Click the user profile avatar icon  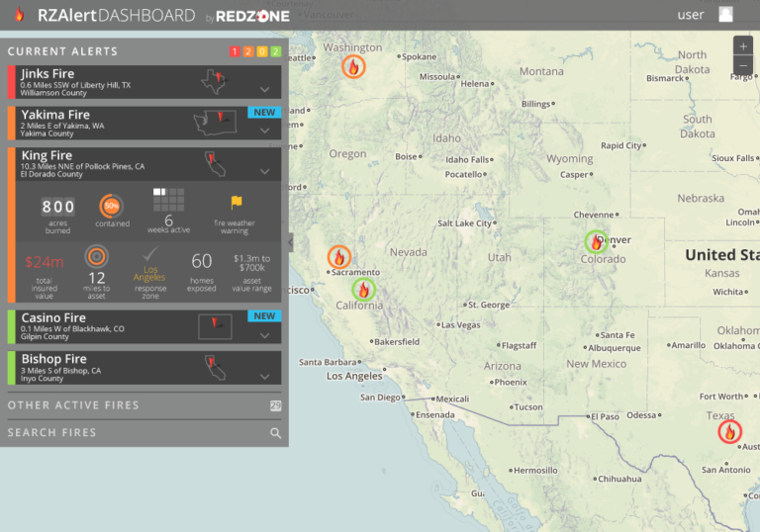(726, 15)
